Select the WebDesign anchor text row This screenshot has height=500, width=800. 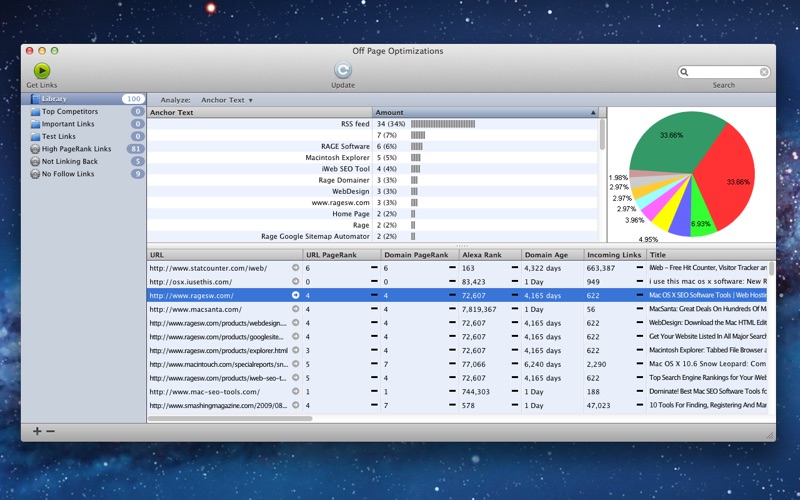pos(372,191)
